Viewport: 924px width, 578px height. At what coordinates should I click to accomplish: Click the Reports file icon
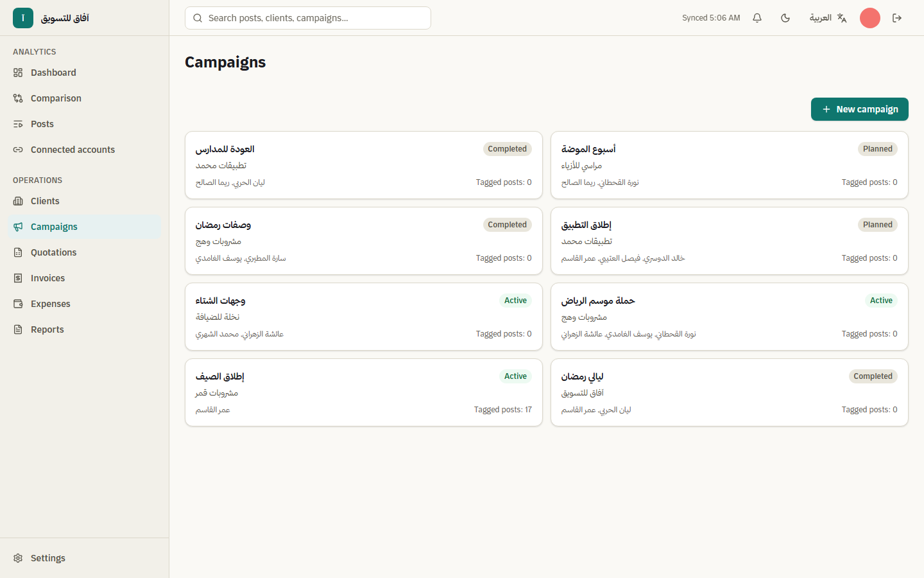tap(18, 329)
